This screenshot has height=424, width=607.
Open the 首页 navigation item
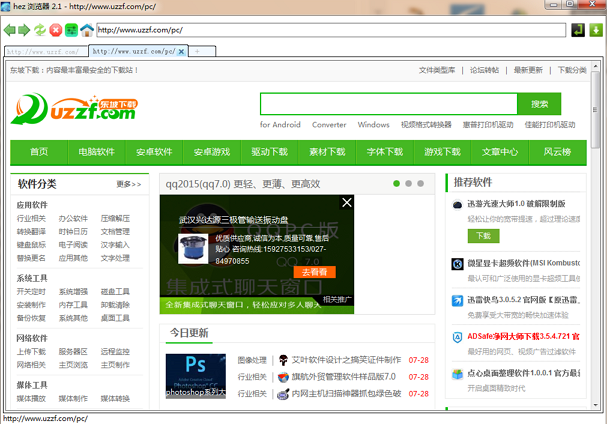[39, 152]
